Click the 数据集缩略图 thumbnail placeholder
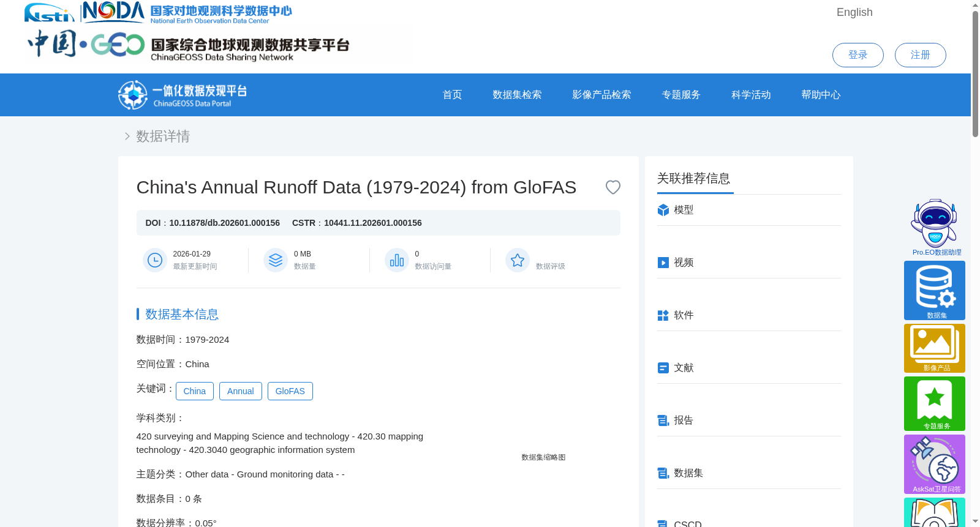 [543, 457]
